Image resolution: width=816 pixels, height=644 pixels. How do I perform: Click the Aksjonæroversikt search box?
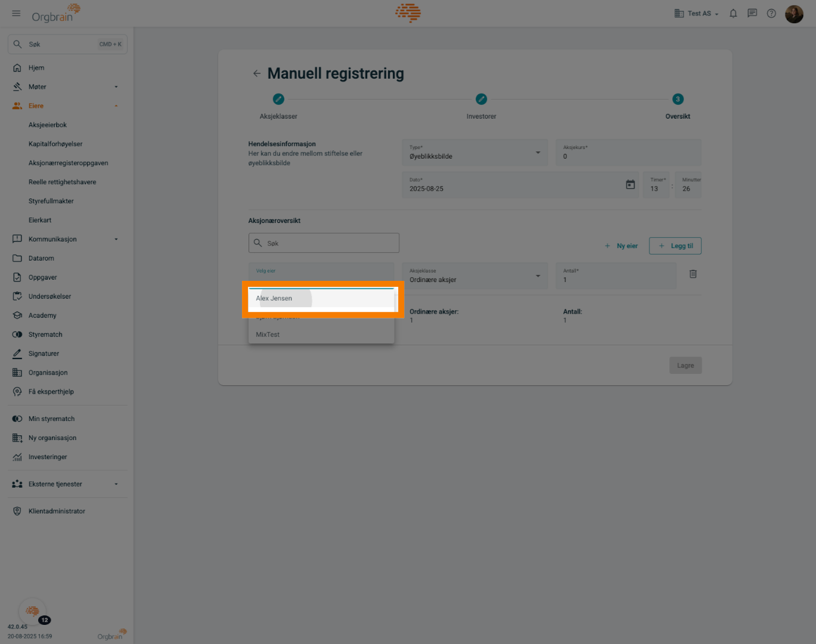point(324,243)
